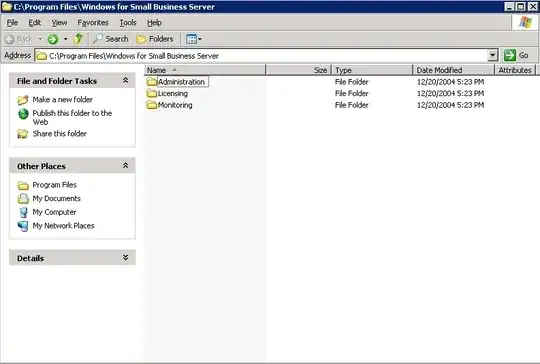
Task: Select the Monitoring folder name
Action: point(175,105)
